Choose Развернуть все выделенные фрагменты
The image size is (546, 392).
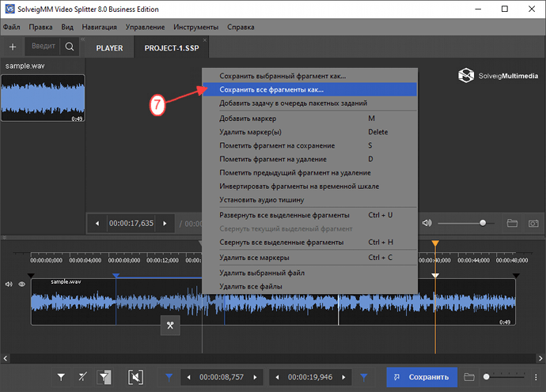(309, 215)
